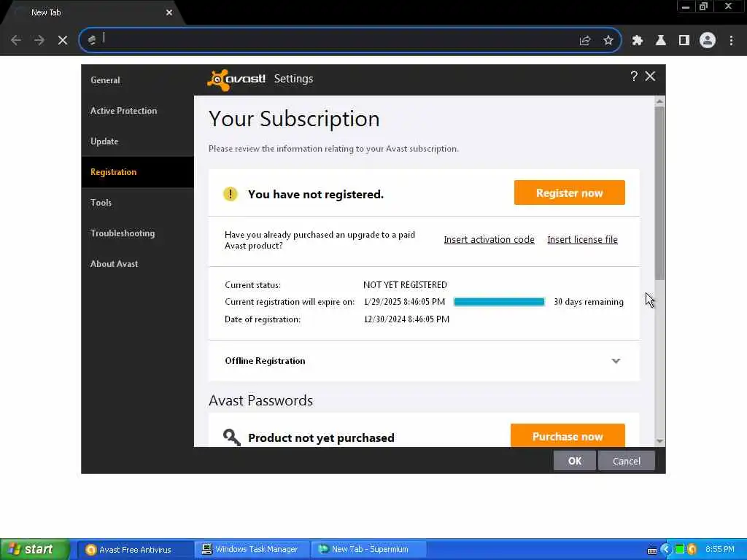
Task: Toggle the browser side panel icon
Action: [x=684, y=41]
